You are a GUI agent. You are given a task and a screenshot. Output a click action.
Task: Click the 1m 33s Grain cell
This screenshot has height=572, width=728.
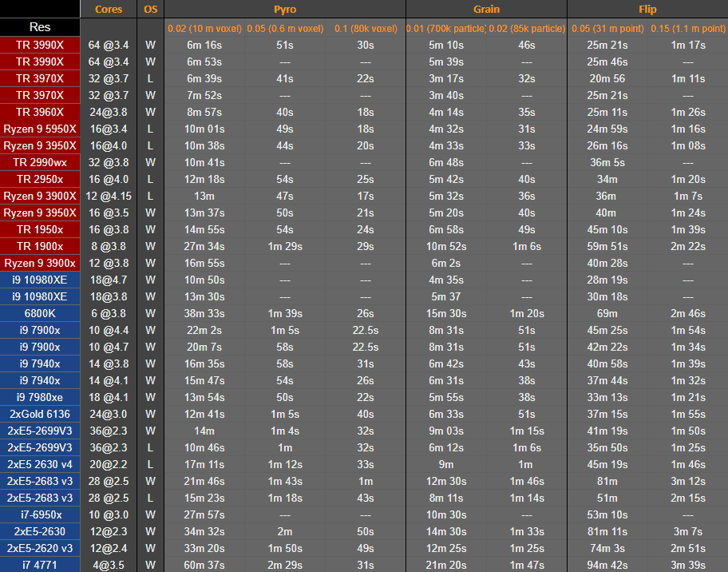pos(527,531)
